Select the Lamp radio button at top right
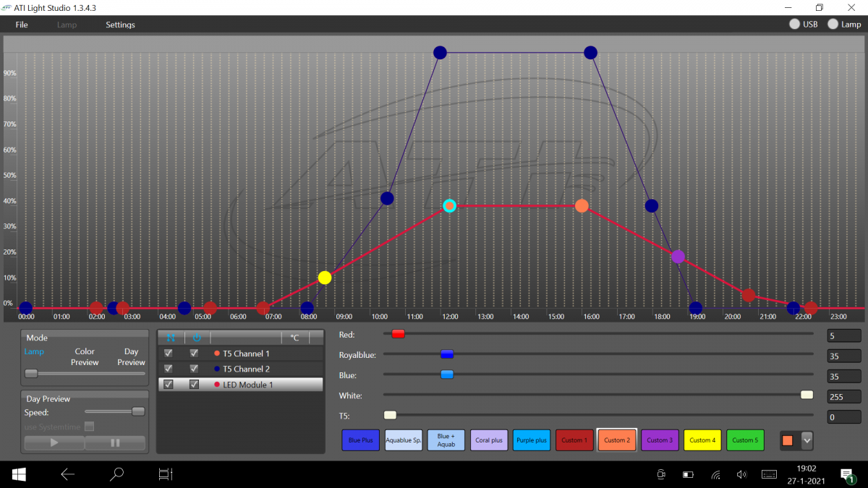 (833, 24)
